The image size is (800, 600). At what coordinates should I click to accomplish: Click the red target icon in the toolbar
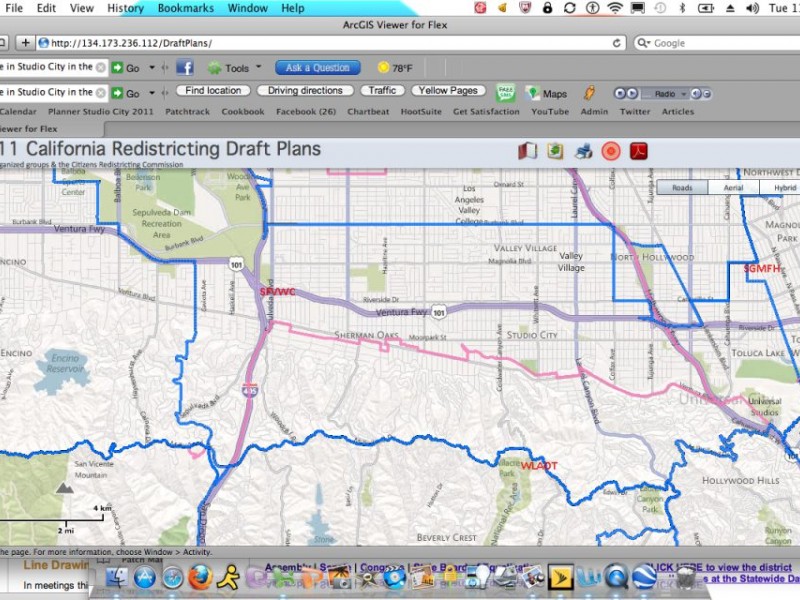[611, 151]
